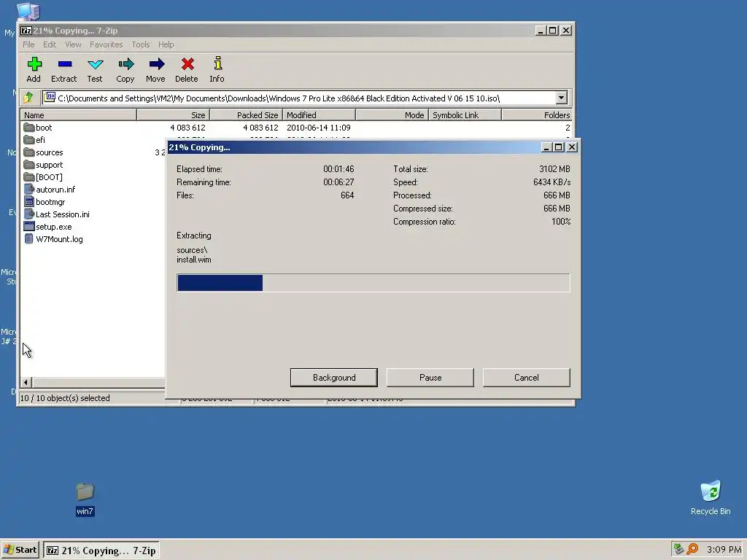Select the support folder icon

[x=29, y=164]
